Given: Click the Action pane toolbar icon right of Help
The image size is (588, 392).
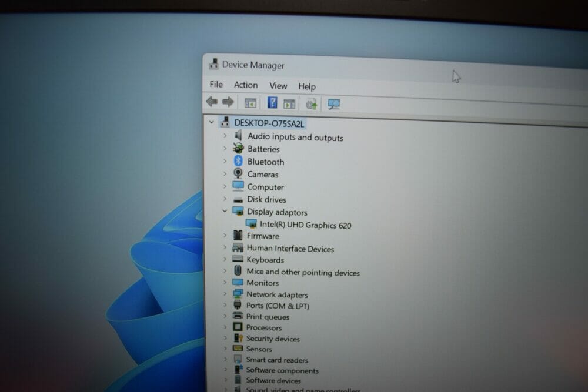Looking at the screenshot, I should point(289,104).
